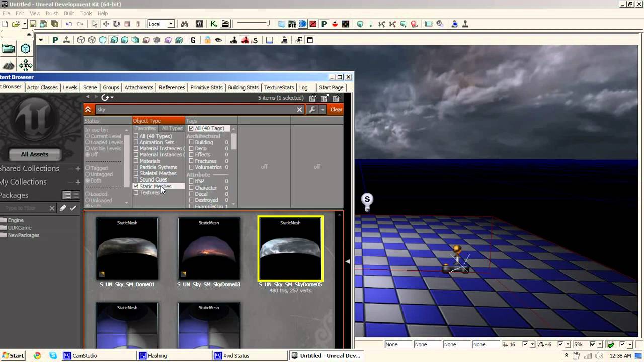Open the Tools menu
Viewport: 644px width, 362px height.
pyautogui.click(x=86, y=13)
